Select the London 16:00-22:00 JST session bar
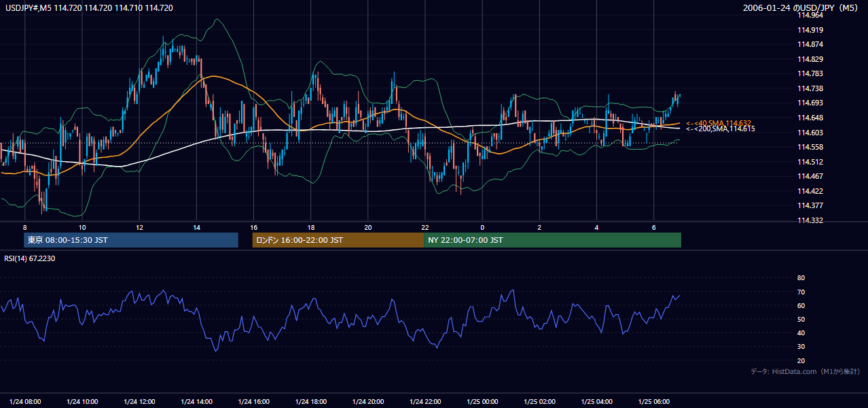Image resolution: width=868 pixels, height=408 pixels. click(x=338, y=240)
